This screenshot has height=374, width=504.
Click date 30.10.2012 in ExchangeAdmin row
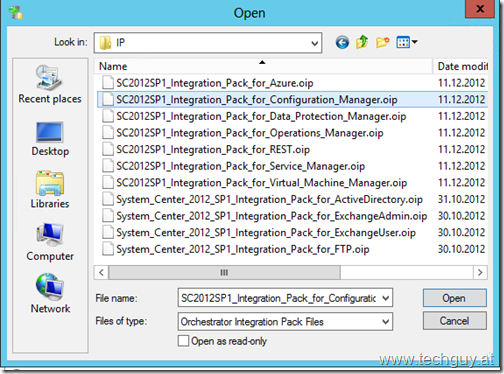[461, 216]
